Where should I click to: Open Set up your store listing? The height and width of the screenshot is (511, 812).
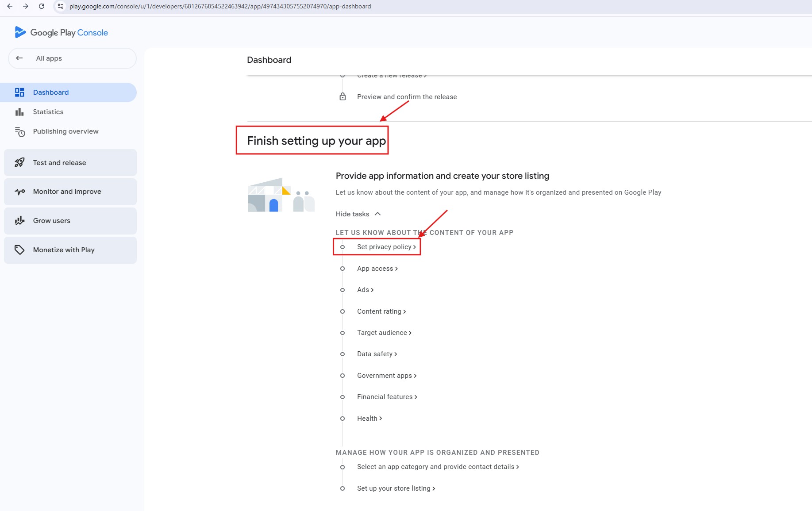(396, 488)
